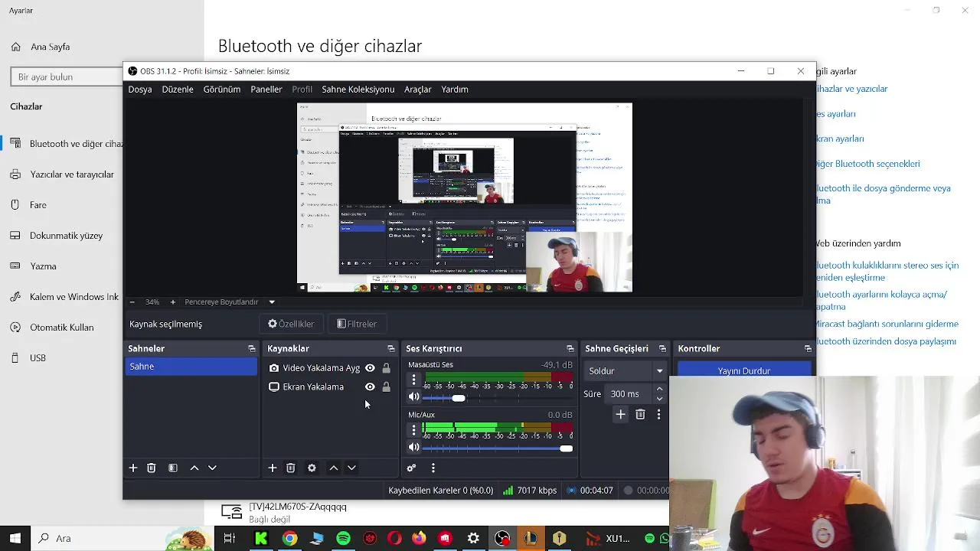
Task: Add a new source in Kaynaklar
Action: (272, 468)
